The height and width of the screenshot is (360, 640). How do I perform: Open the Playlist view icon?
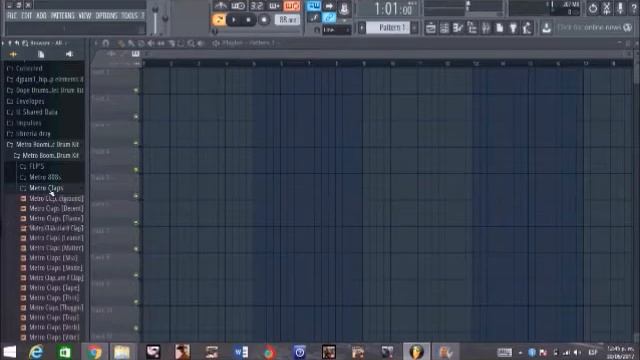coord(430,28)
